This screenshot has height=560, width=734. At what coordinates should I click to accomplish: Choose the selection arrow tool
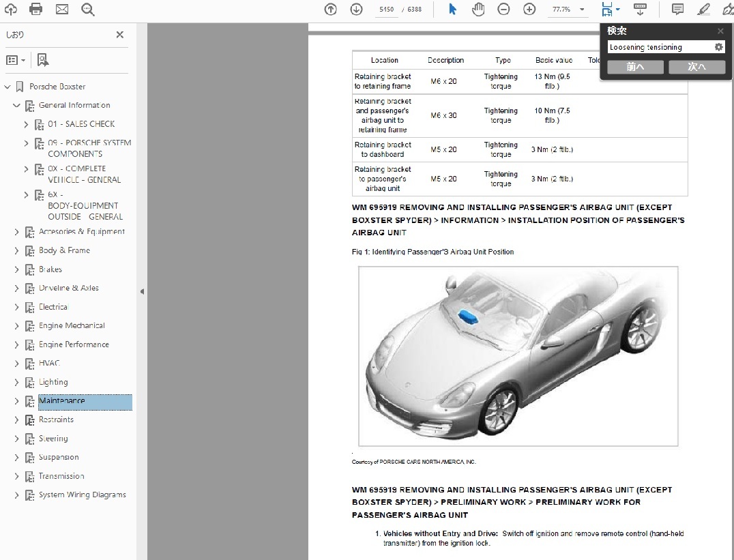pyautogui.click(x=452, y=10)
